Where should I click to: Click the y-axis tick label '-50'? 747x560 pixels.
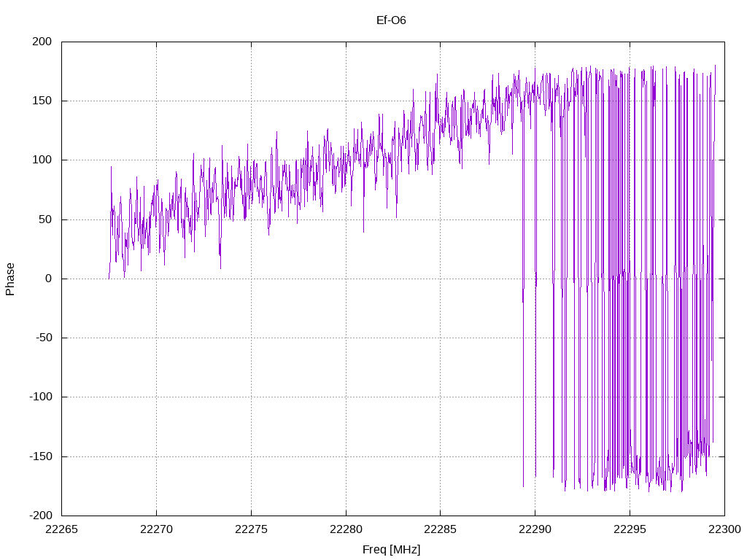pos(44,338)
